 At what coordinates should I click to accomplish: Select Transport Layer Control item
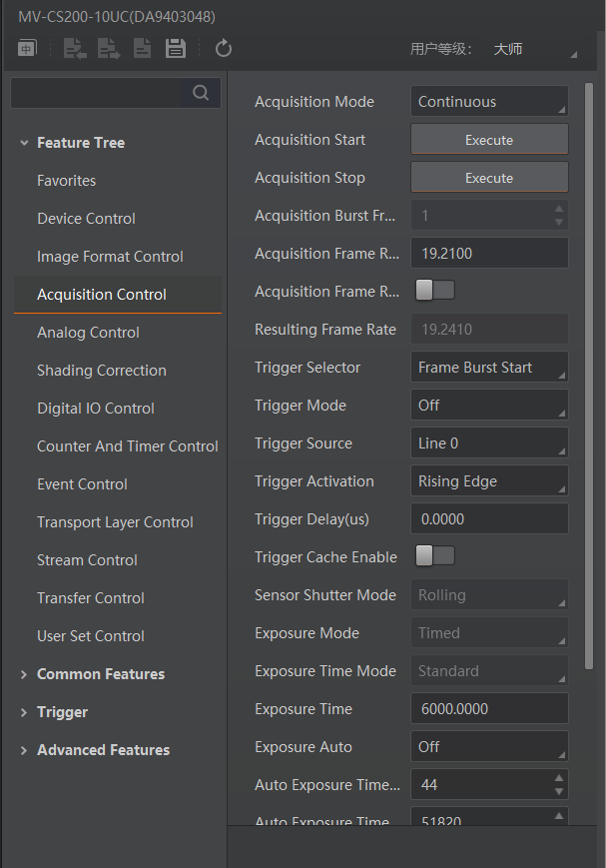point(115,522)
